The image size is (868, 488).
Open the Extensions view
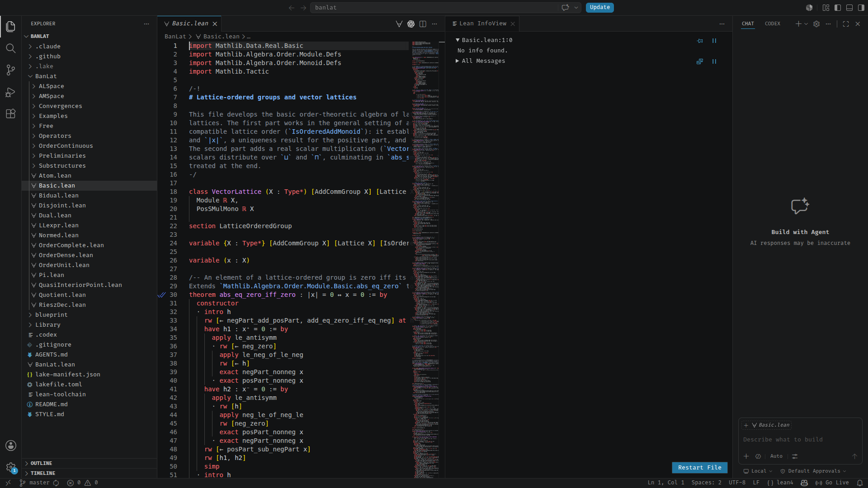pyautogui.click(x=11, y=114)
